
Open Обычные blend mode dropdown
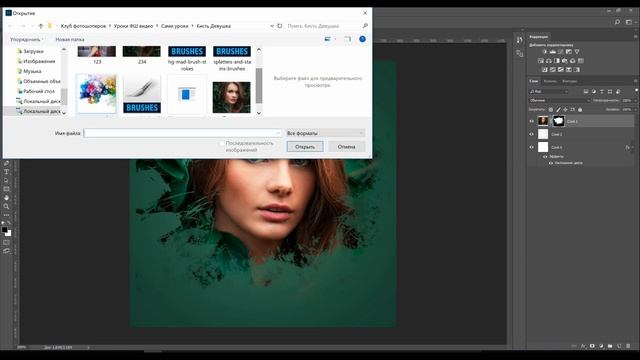point(560,100)
